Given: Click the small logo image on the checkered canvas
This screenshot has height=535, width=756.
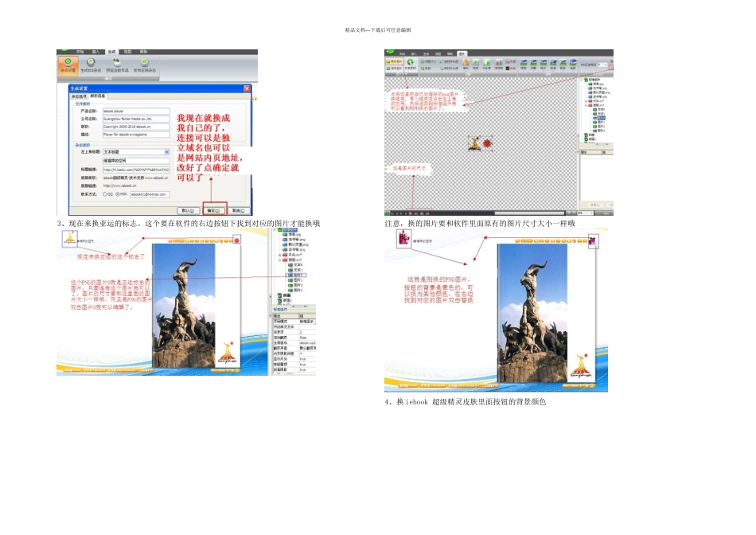Looking at the screenshot, I should click(x=481, y=143).
